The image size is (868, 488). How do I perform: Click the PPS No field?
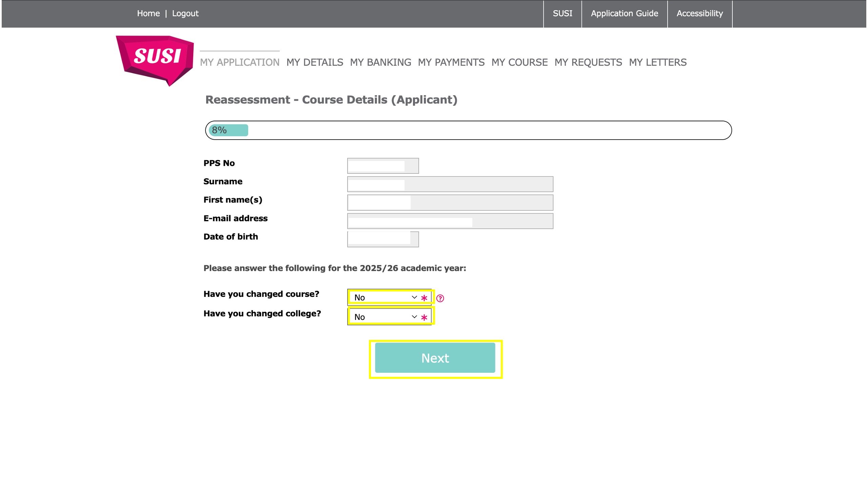coord(383,166)
